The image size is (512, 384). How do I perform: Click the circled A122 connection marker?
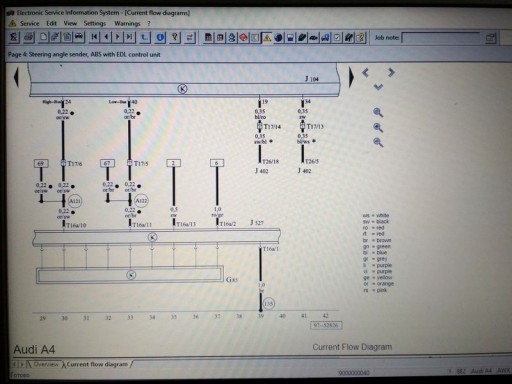(141, 200)
